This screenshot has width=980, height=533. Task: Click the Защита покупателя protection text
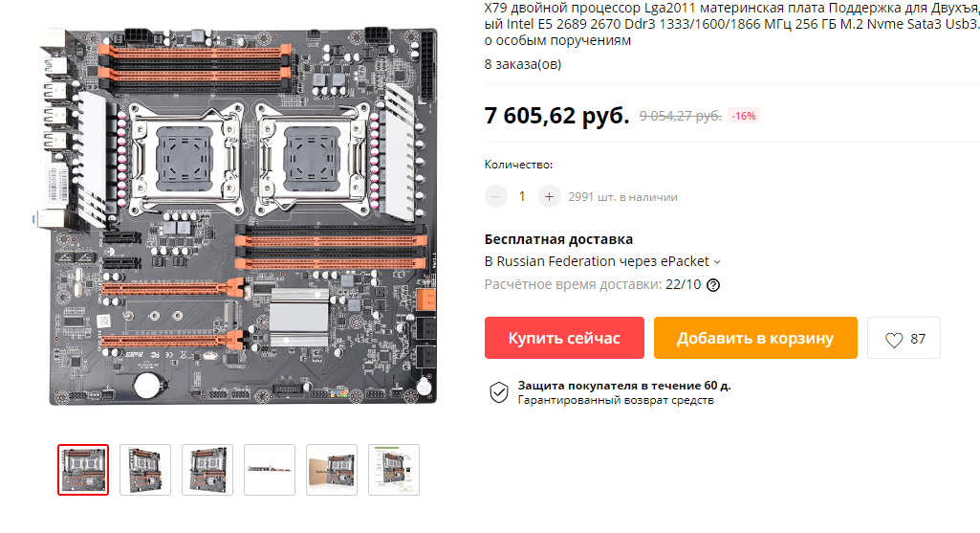tap(623, 386)
